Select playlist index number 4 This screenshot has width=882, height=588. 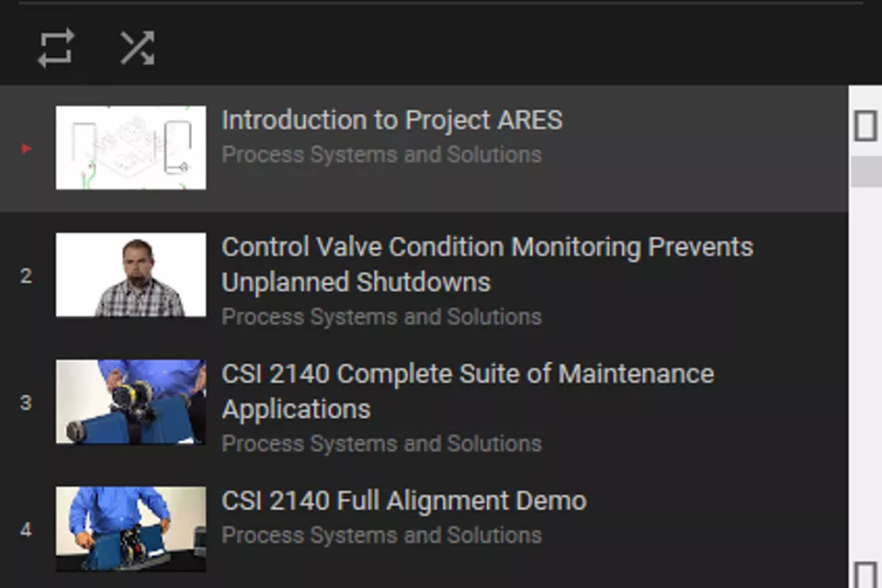(x=26, y=530)
